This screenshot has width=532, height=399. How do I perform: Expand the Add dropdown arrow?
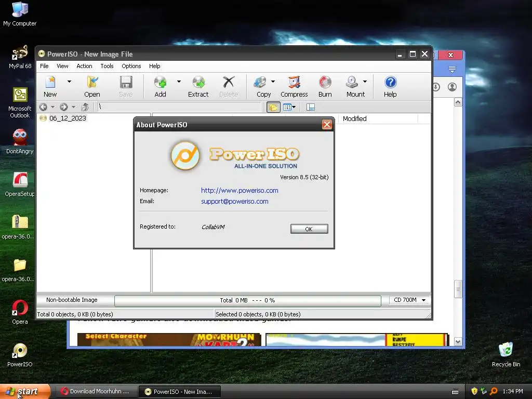(x=179, y=82)
